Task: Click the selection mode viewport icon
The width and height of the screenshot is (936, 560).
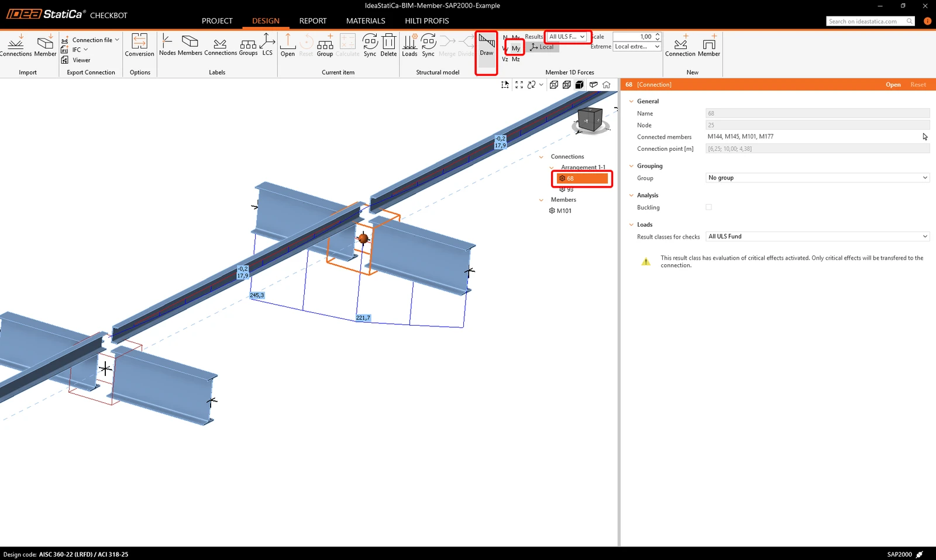Action: tap(505, 85)
